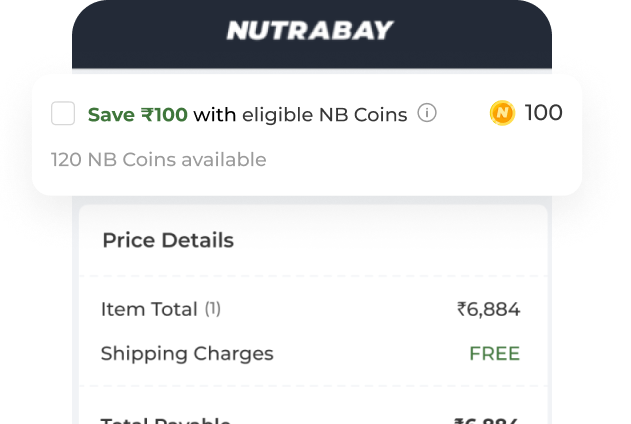Click the ₹6,884 item total amount
The height and width of the screenshot is (424, 631).
coord(488,309)
